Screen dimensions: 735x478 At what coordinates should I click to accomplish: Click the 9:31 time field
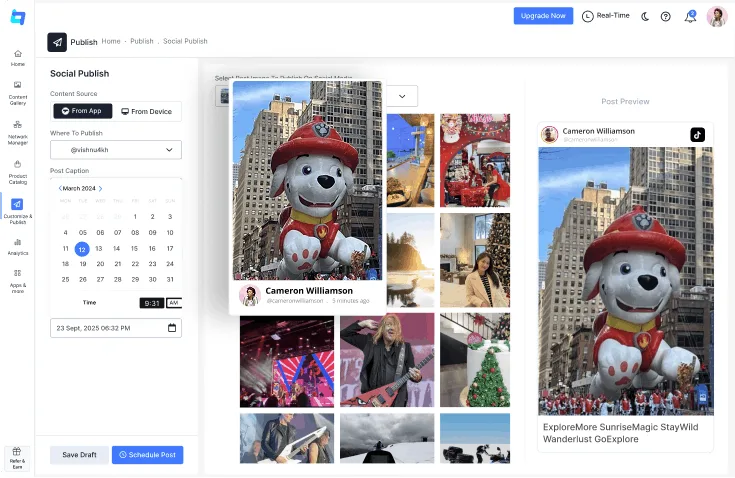[x=152, y=303]
